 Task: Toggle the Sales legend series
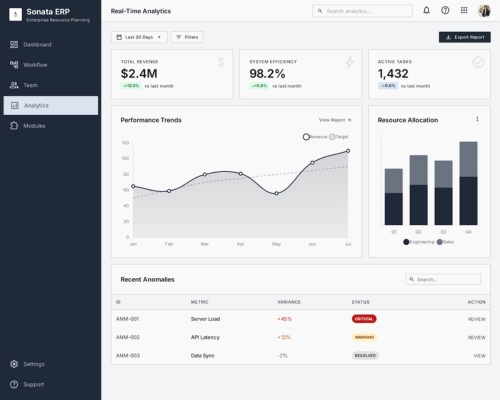(445, 242)
